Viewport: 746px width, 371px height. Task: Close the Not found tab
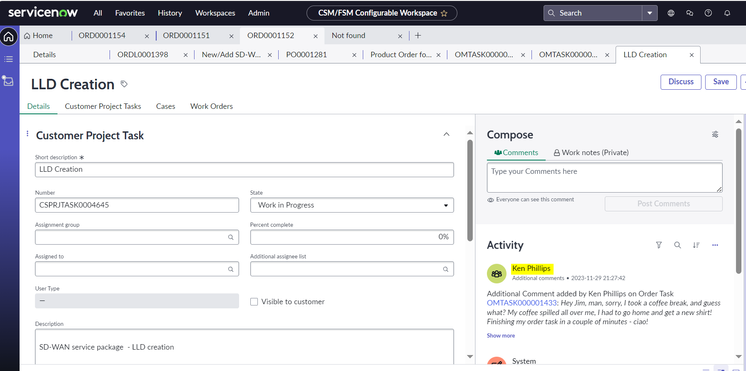[x=400, y=36]
